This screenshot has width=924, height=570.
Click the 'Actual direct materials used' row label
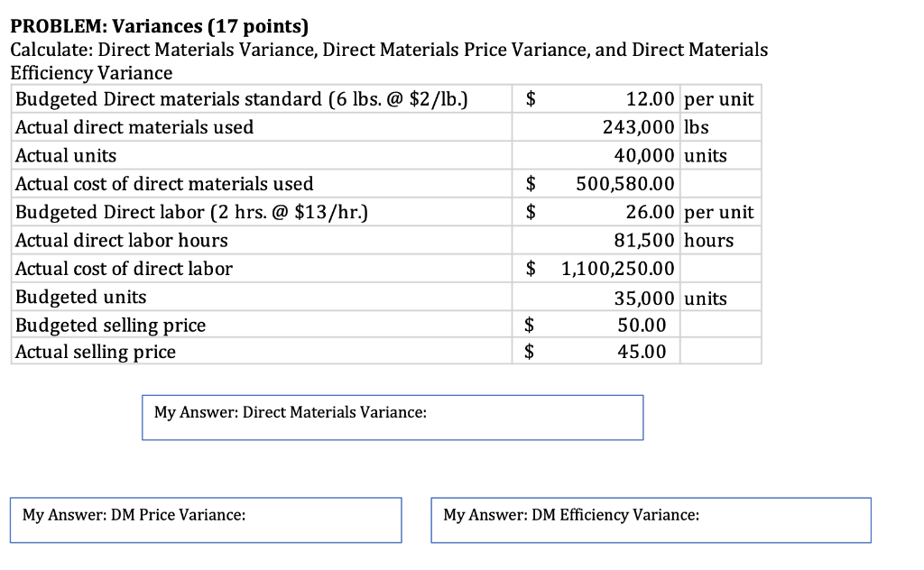(x=134, y=127)
